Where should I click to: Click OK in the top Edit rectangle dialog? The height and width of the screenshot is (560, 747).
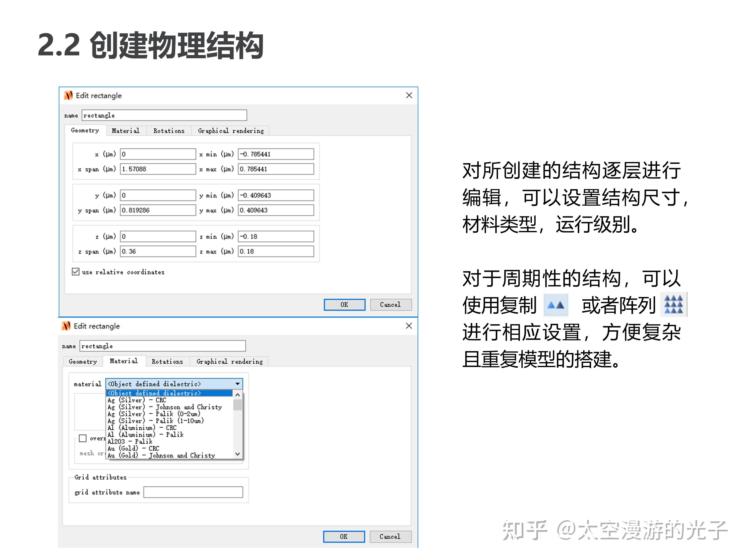click(344, 304)
